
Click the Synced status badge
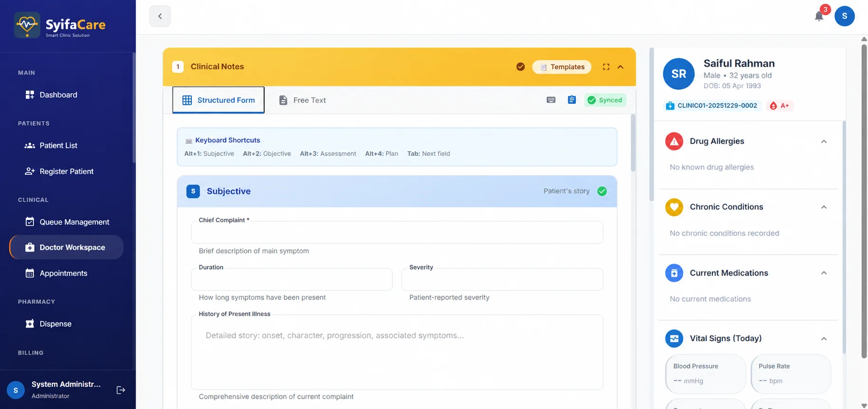coord(605,100)
